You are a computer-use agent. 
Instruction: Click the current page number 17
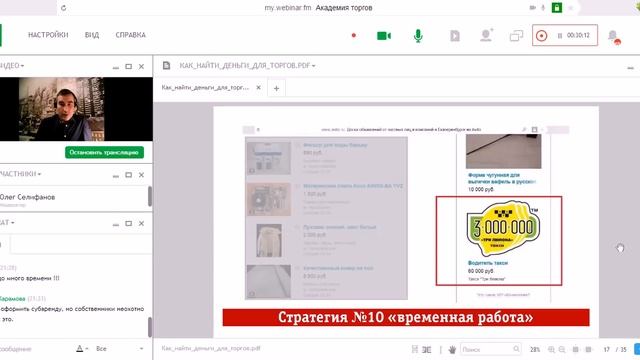pos(607,349)
